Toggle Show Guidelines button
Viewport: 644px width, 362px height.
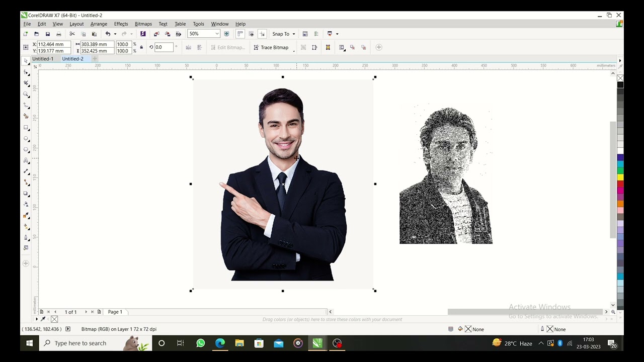[262, 34]
